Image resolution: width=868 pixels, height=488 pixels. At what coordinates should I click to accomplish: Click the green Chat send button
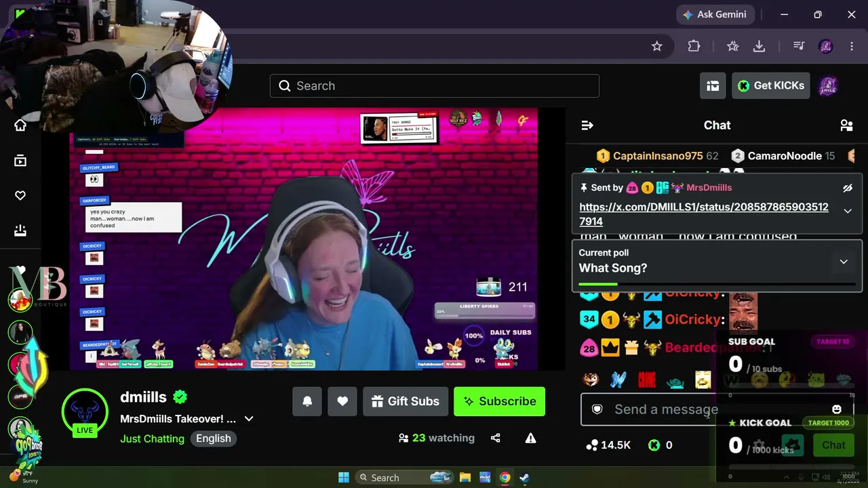(833, 445)
